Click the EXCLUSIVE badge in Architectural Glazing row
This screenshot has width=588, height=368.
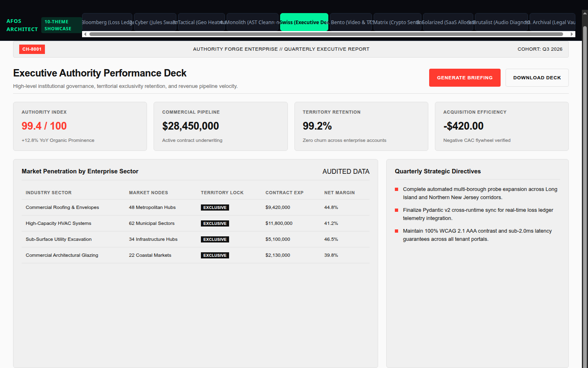pos(215,255)
